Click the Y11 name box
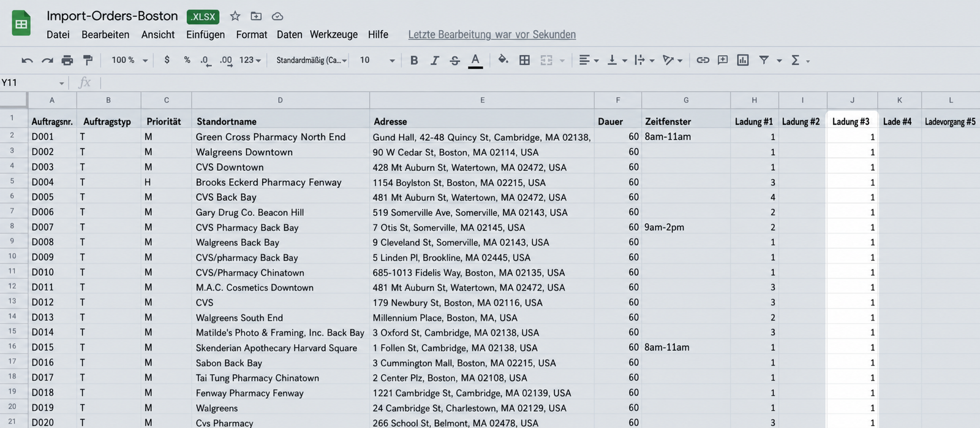Viewport: 980px width, 428px height. [33, 83]
